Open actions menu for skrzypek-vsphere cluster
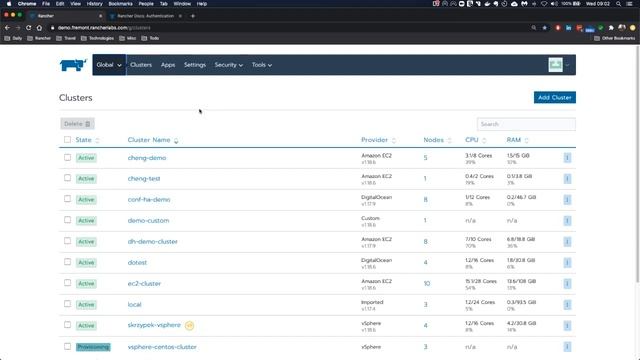 (x=567, y=326)
